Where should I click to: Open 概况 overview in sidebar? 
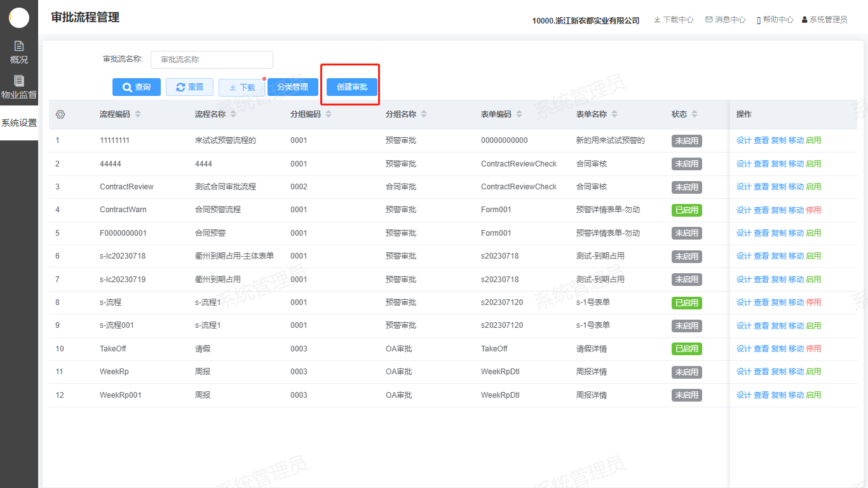(19, 52)
